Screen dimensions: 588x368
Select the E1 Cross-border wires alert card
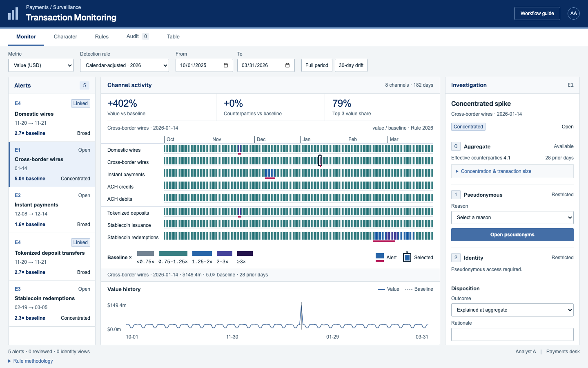52,164
